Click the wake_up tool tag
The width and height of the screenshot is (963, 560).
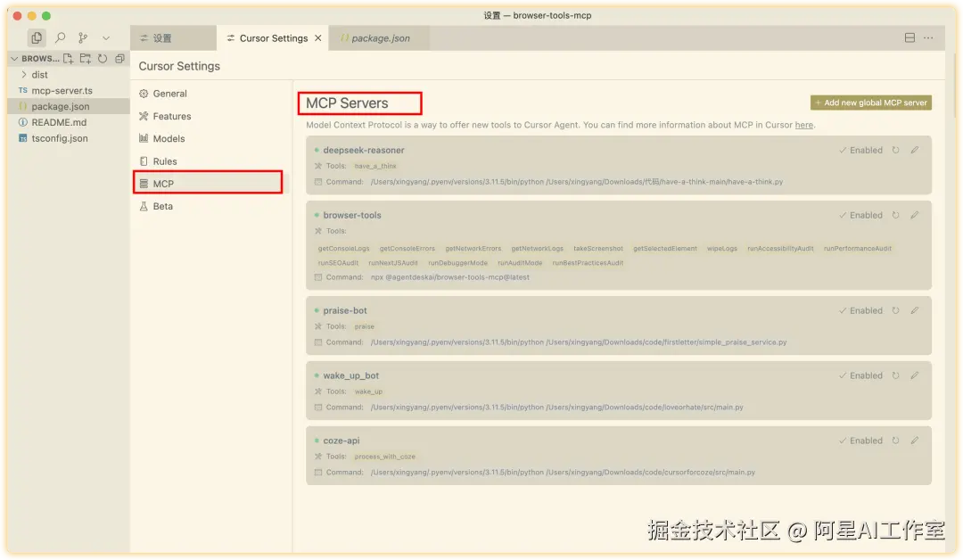368,391
